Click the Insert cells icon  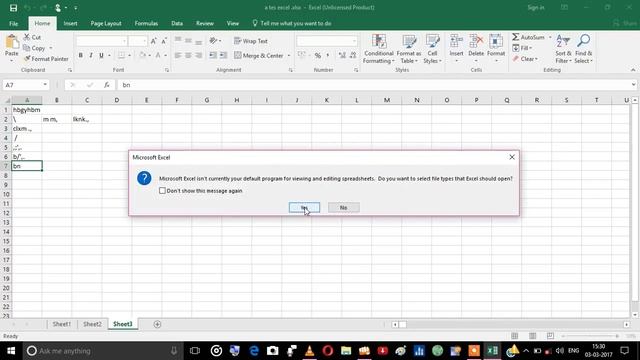tap(456, 42)
